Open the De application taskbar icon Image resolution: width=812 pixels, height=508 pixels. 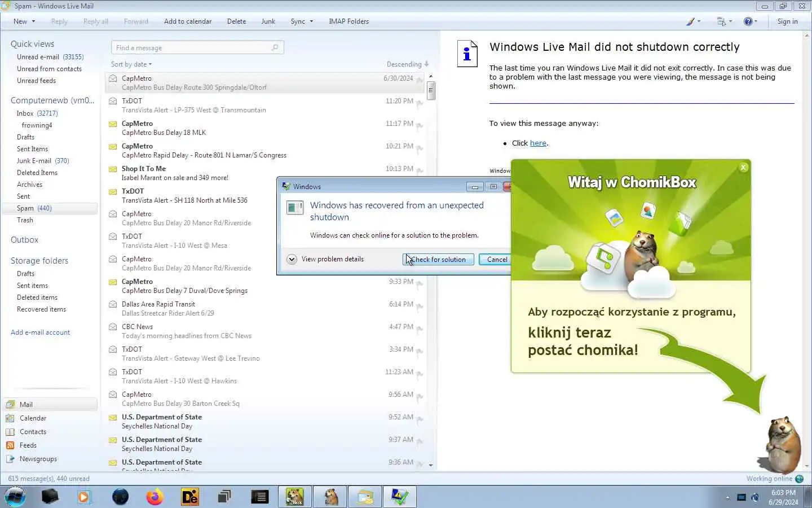pyautogui.click(x=189, y=497)
